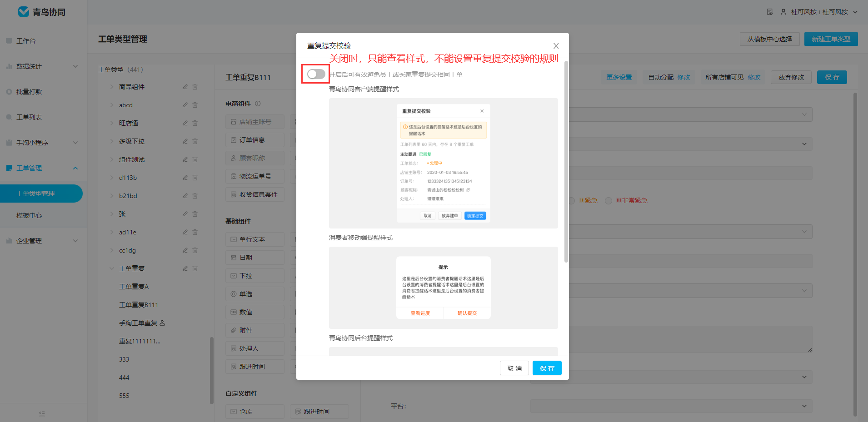This screenshot has height=422, width=868.
Task: Click 查看进度 in mobile preview
Action: 420,313
